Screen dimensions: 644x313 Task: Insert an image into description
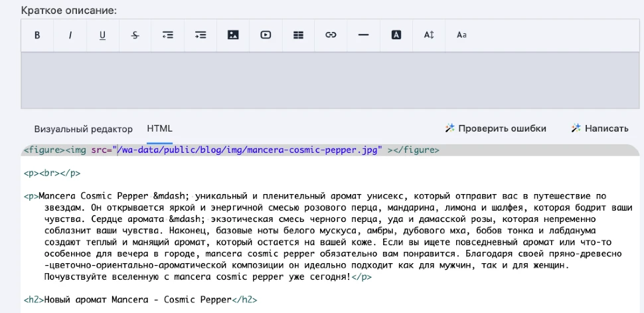click(x=233, y=35)
